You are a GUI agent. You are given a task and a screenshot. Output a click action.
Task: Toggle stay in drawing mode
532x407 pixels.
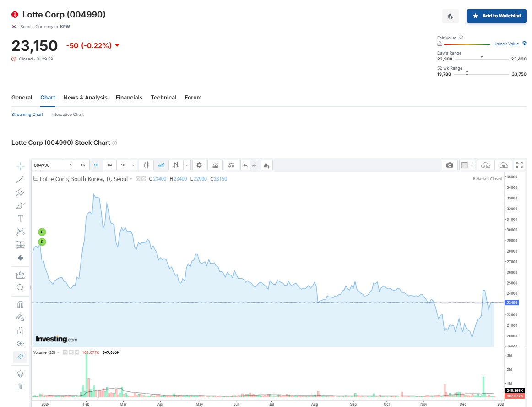pyautogui.click(x=20, y=317)
